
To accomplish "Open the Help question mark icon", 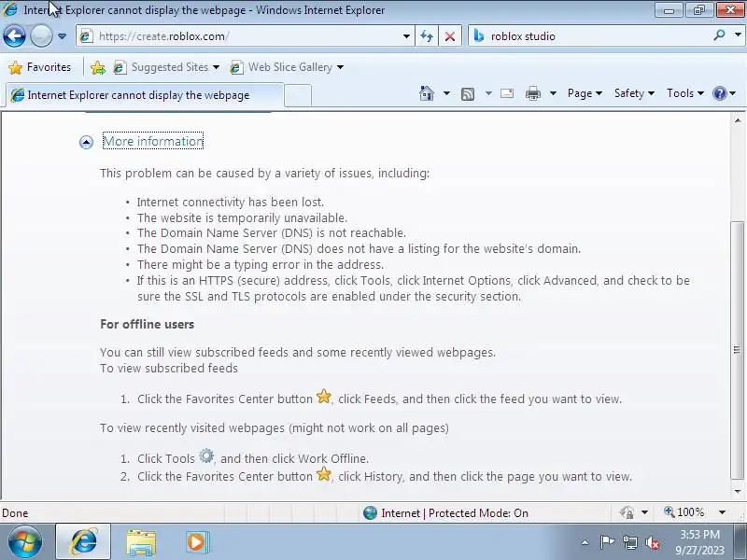I will [720, 93].
